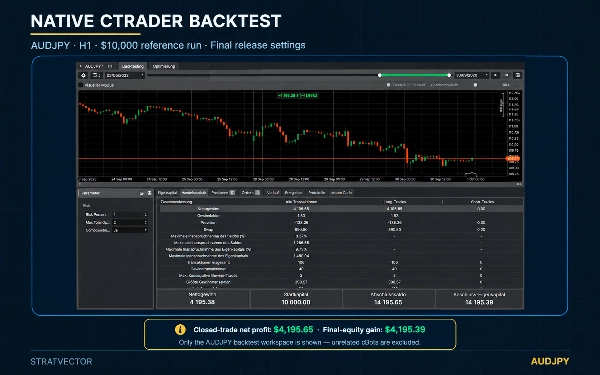600x375 pixels.
Task: Click the last icon in backtest toolbar
Action: point(517,75)
